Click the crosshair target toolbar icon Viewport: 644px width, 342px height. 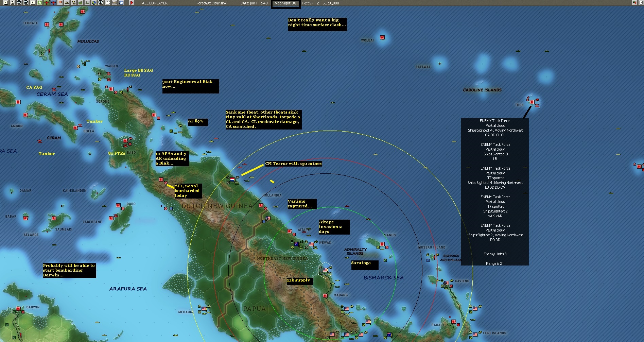(101, 3)
